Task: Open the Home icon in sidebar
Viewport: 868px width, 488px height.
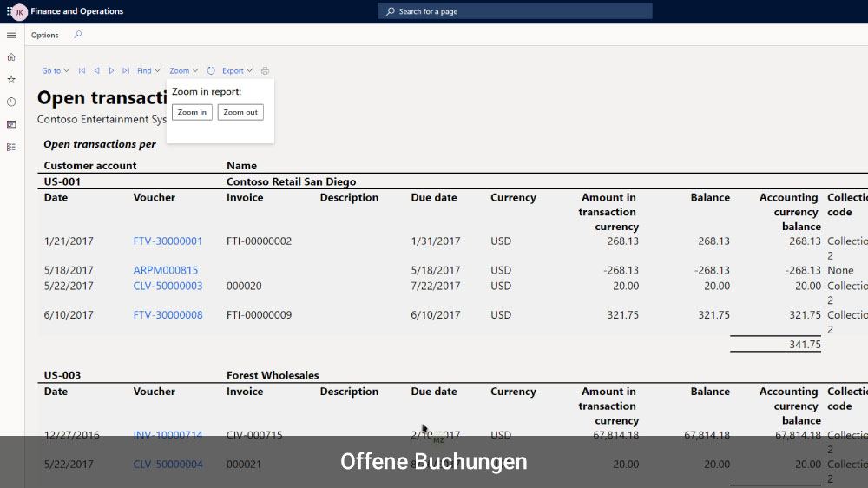Action: pyautogui.click(x=11, y=57)
